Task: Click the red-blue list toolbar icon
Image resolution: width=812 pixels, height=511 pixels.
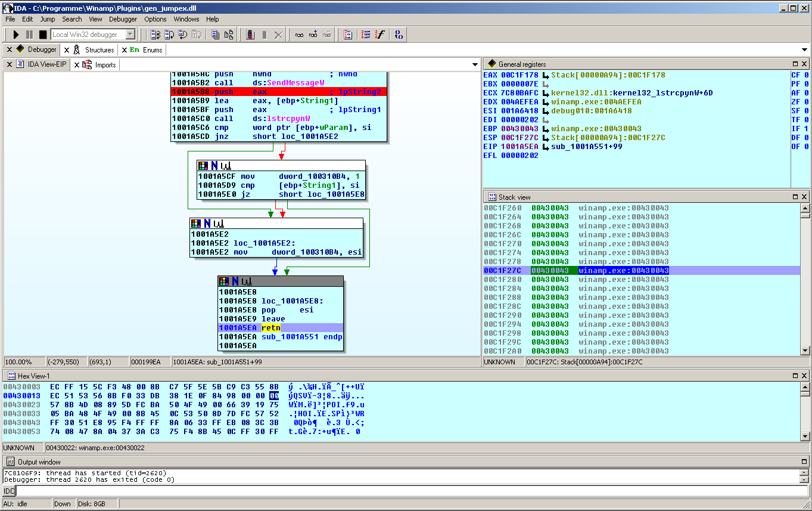Action: click(x=348, y=35)
